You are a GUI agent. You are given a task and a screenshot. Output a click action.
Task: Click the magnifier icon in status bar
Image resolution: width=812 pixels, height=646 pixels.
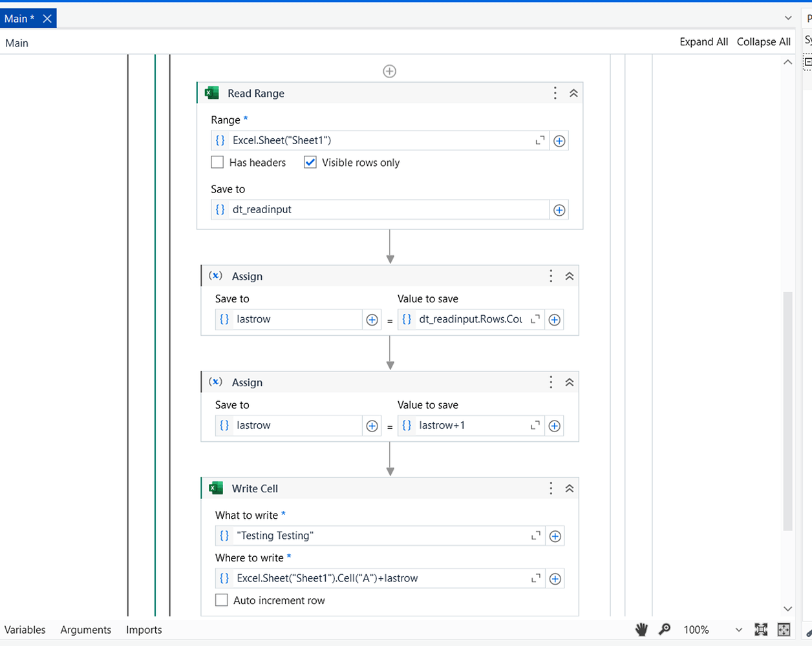click(x=665, y=629)
